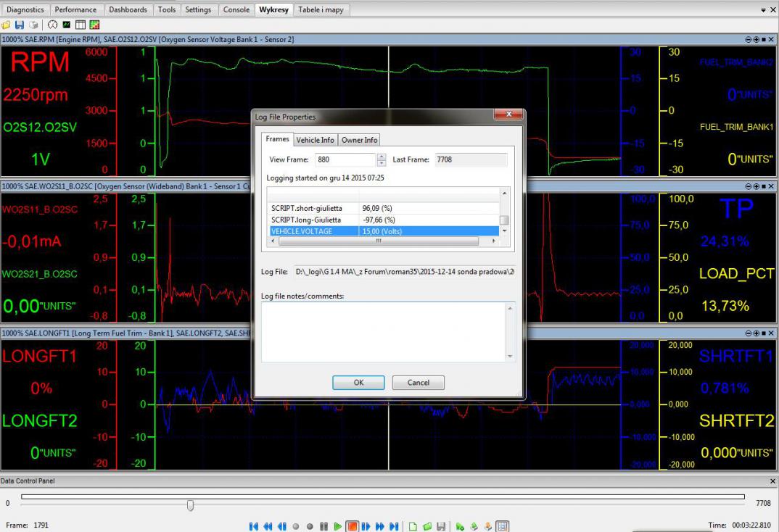Click the gauge icon in the top toolbar
Screen dimensions: 779x532
(x=53, y=25)
